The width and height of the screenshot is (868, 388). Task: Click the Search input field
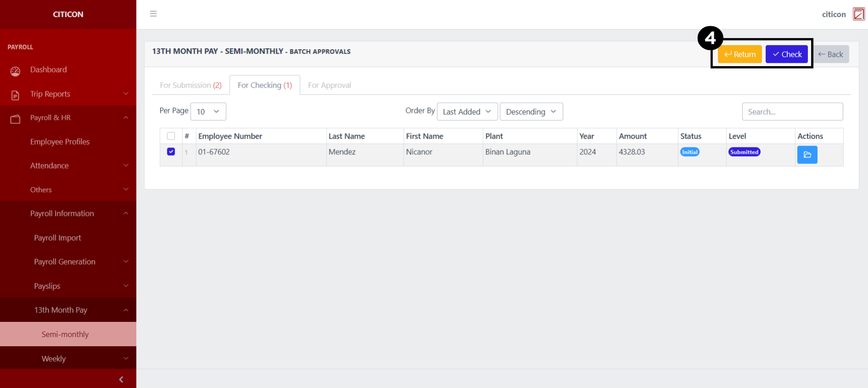point(792,112)
